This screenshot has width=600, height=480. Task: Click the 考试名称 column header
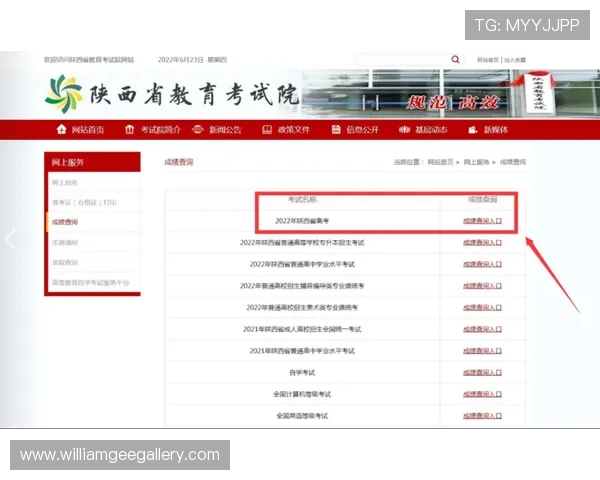tap(302, 199)
